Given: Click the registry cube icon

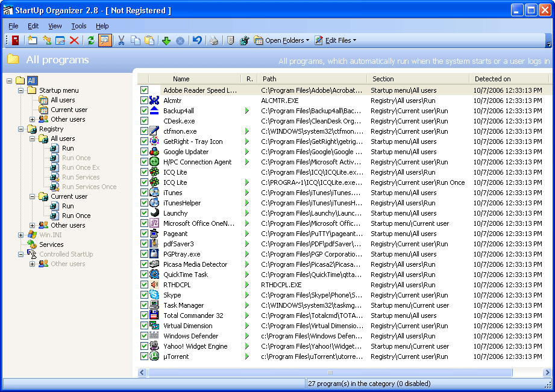Looking at the screenshot, I should (x=244, y=40).
